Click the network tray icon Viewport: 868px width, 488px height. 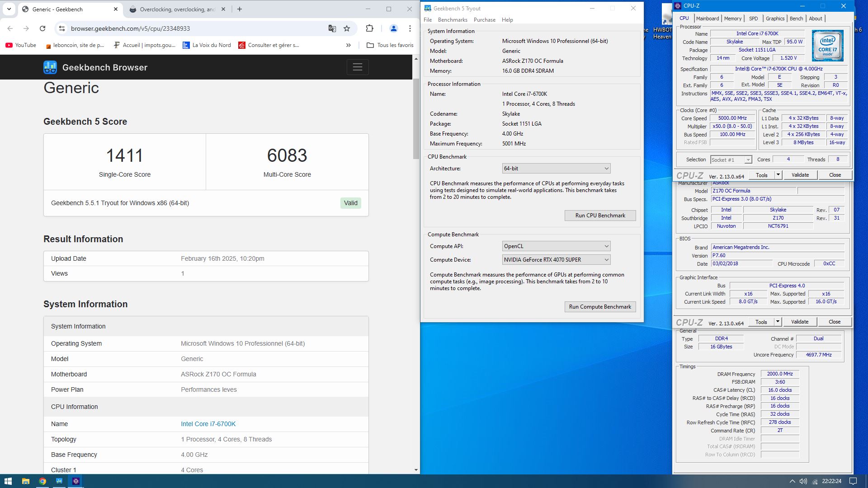[x=815, y=481]
